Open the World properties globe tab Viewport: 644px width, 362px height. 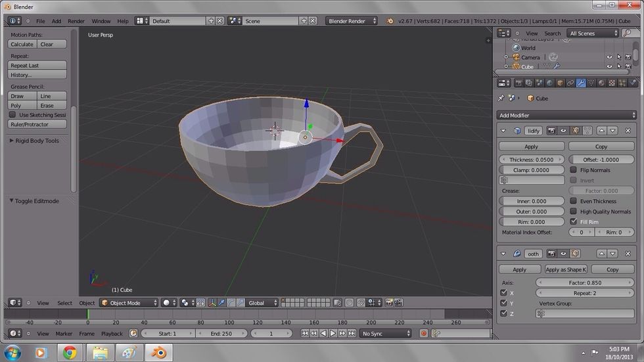click(x=549, y=83)
